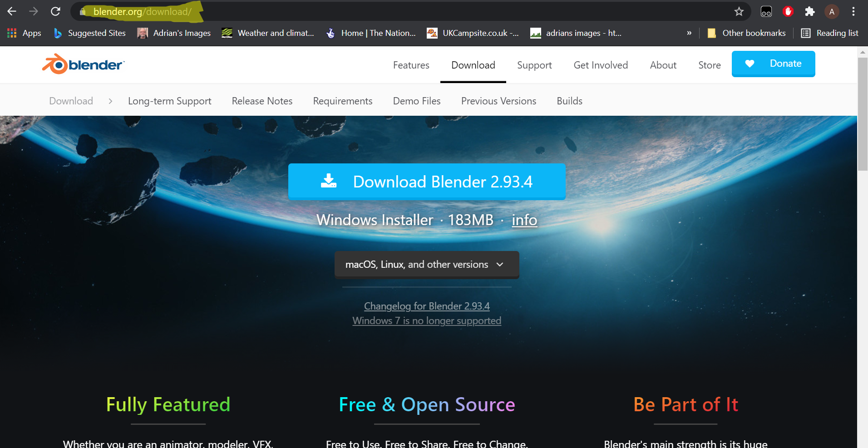Show more bookmarks with the double chevron
The width and height of the screenshot is (868, 448).
click(x=689, y=33)
